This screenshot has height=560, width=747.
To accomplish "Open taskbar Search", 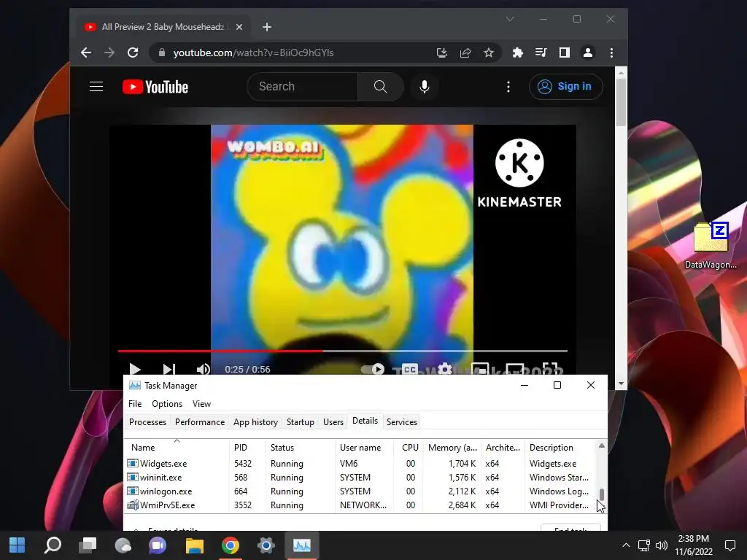I will click(53, 545).
